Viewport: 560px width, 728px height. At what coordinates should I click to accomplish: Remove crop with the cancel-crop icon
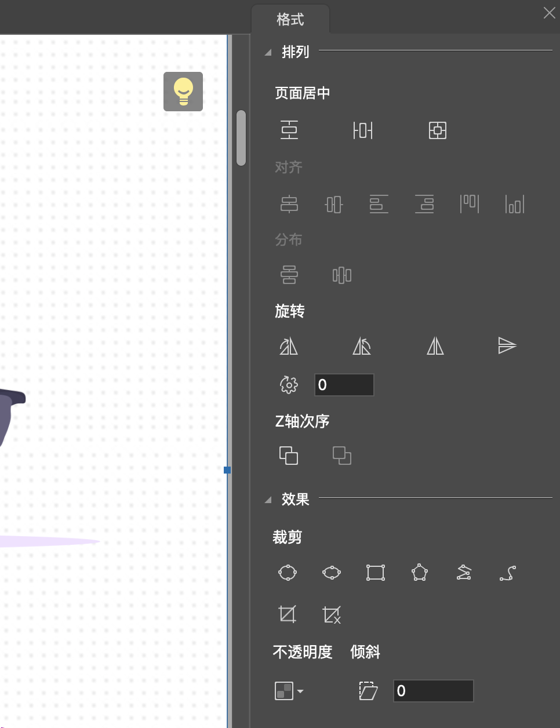332,614
